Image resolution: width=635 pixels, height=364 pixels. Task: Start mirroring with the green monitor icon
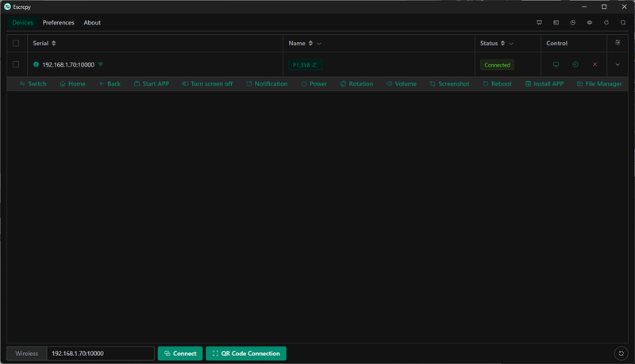pyautogui.click(x=556, y=64)
